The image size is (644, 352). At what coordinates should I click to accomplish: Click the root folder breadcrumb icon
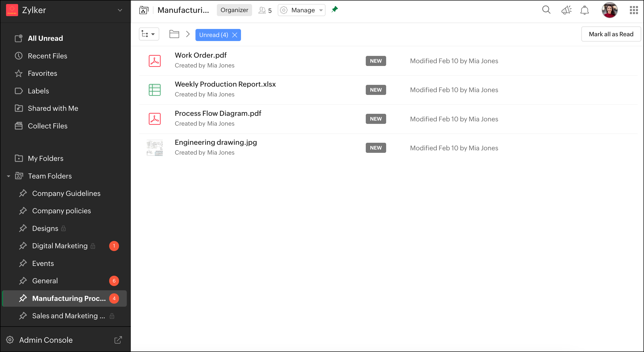174,34
